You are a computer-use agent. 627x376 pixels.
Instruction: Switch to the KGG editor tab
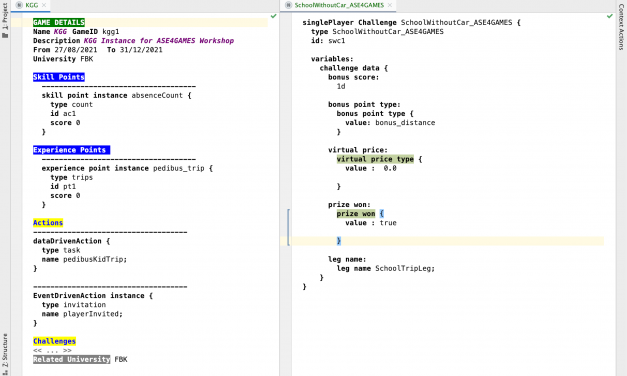click(x=31, y=5)
